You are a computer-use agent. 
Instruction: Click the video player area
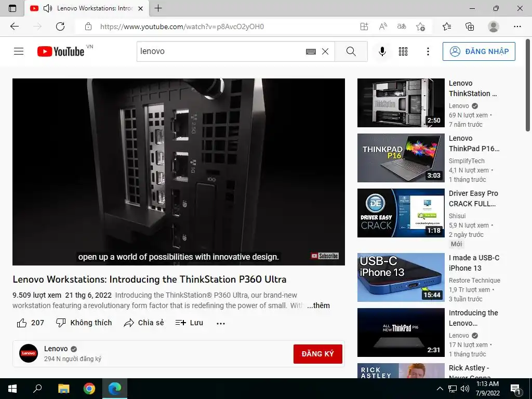179,171
